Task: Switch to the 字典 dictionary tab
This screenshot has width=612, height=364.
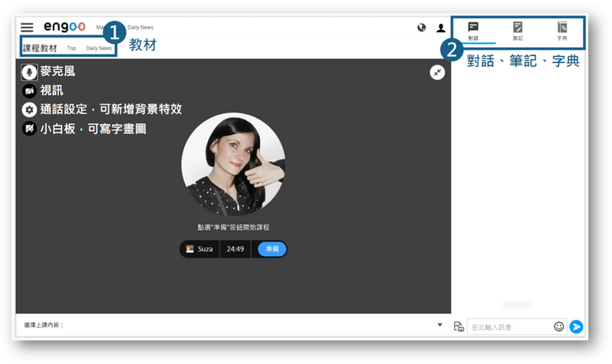Action: [562, 31]
